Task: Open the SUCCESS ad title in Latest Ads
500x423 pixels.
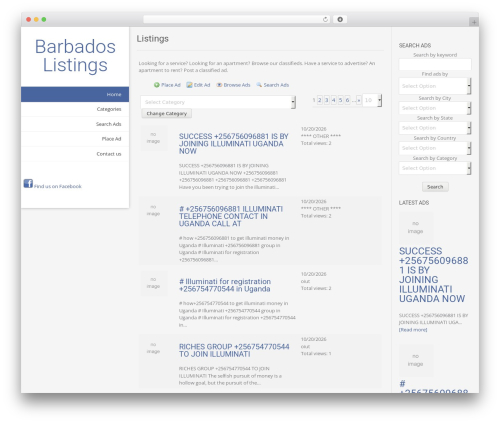Action: 433,275
